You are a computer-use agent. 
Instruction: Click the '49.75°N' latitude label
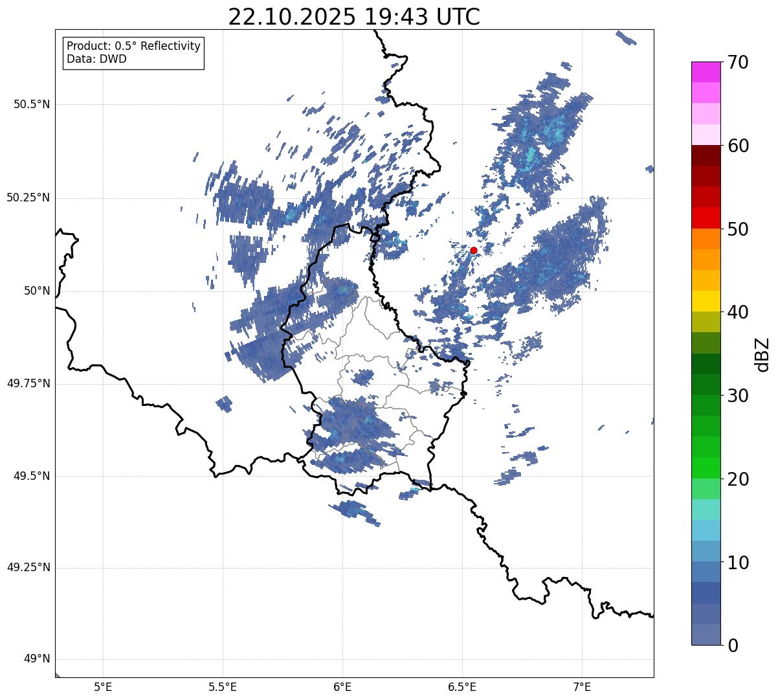click(28, 383)
